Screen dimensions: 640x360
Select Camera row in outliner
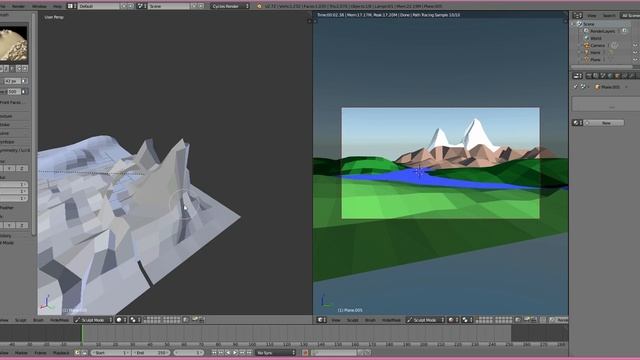[597, 45]
